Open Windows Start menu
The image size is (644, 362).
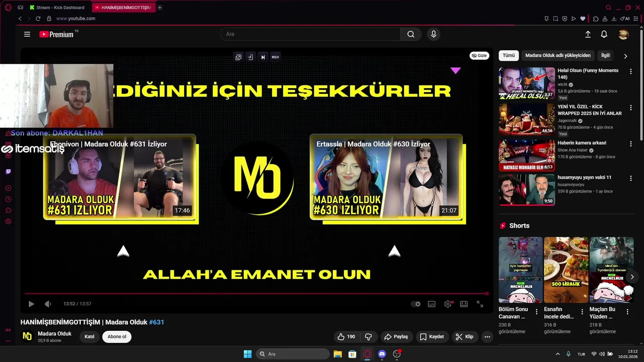pyautogui.click(x=248, y=354)
